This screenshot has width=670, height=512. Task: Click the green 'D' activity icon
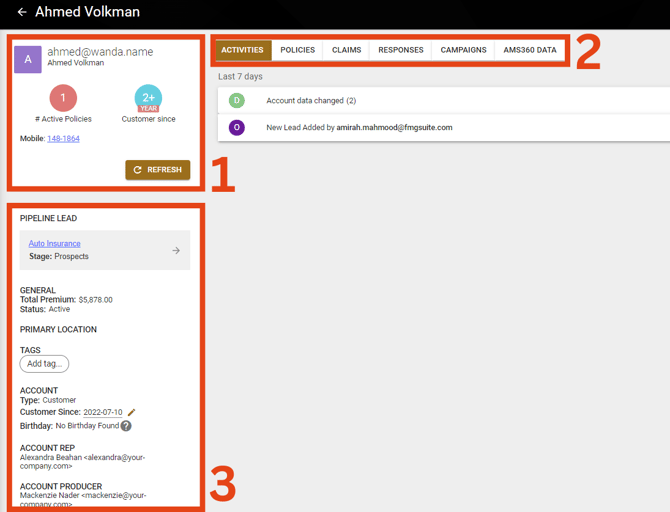pos(237,101)
